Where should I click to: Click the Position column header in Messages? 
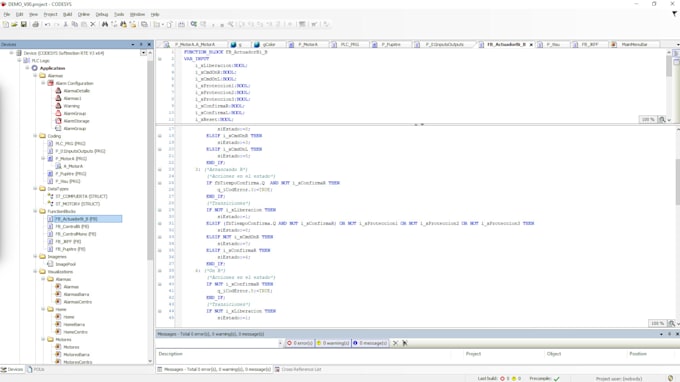638,354
